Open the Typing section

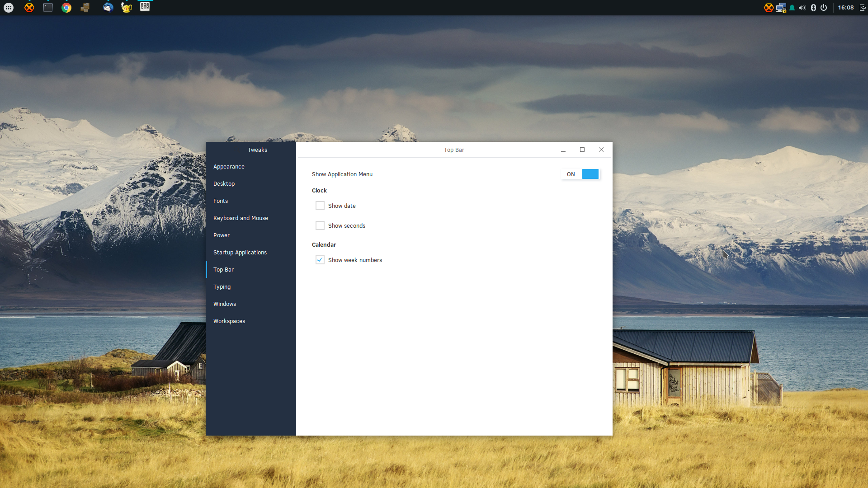click(x=251, y=287)
